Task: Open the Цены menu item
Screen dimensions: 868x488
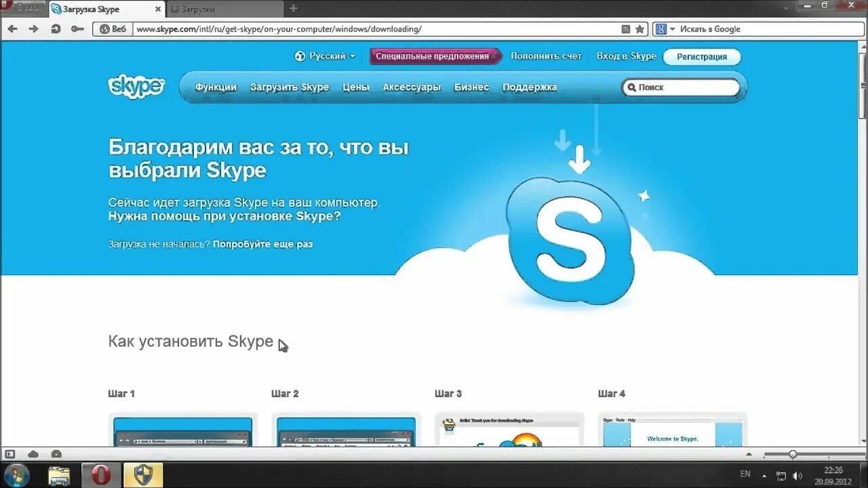Action: 356,87
